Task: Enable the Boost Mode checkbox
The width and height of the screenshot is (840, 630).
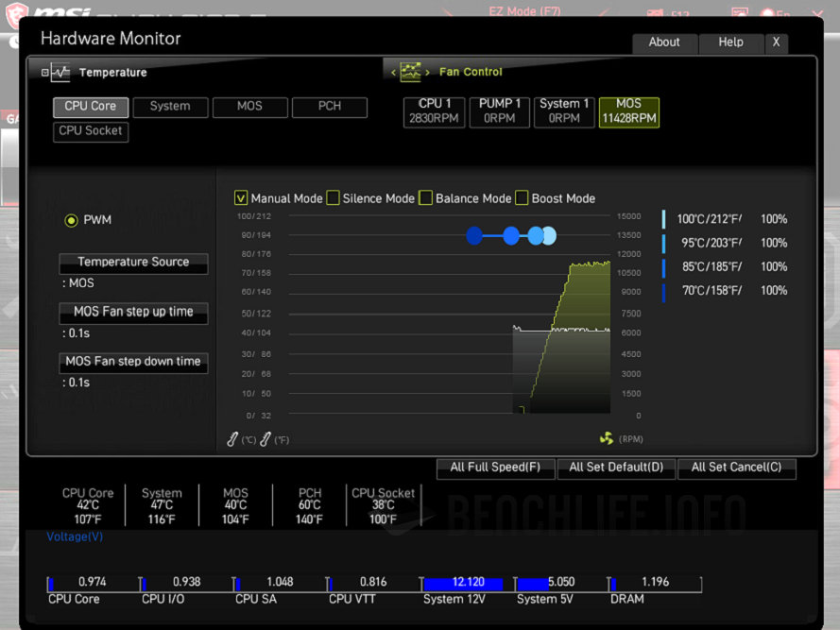Action: click(522, 198)
